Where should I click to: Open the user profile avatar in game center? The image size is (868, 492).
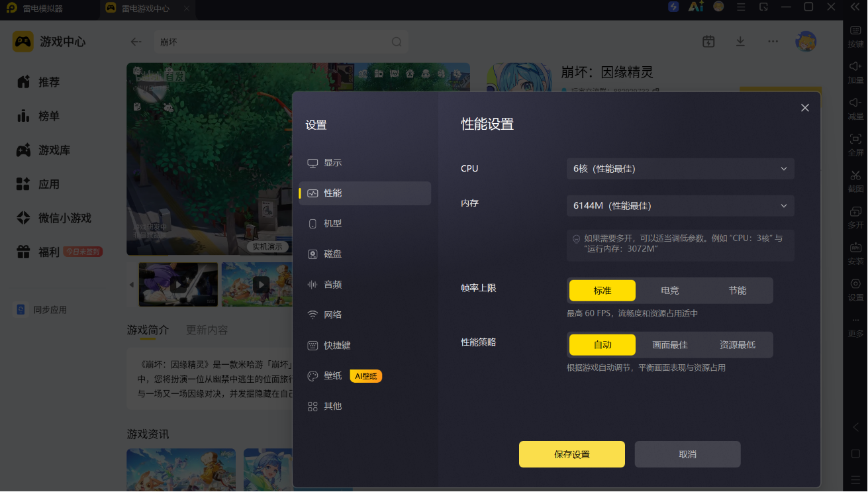click(x=806, y=41)
